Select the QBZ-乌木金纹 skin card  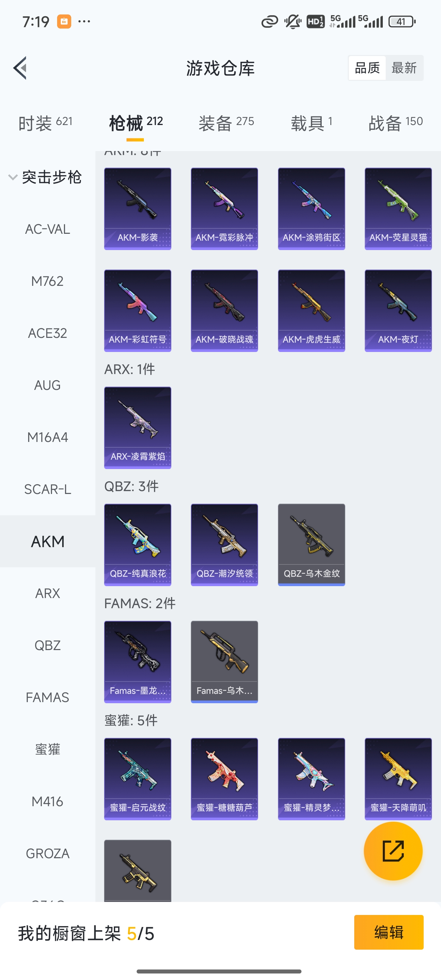pyautogui.click(x=311, y=545)
